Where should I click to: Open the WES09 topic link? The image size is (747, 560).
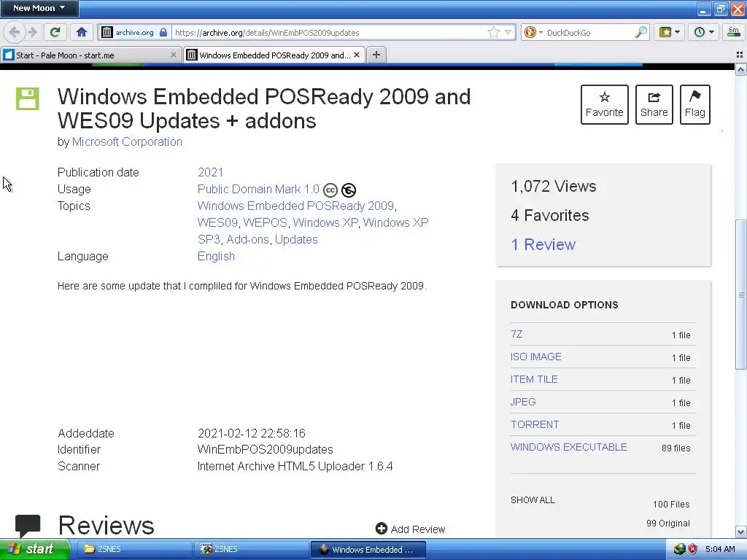217,222
